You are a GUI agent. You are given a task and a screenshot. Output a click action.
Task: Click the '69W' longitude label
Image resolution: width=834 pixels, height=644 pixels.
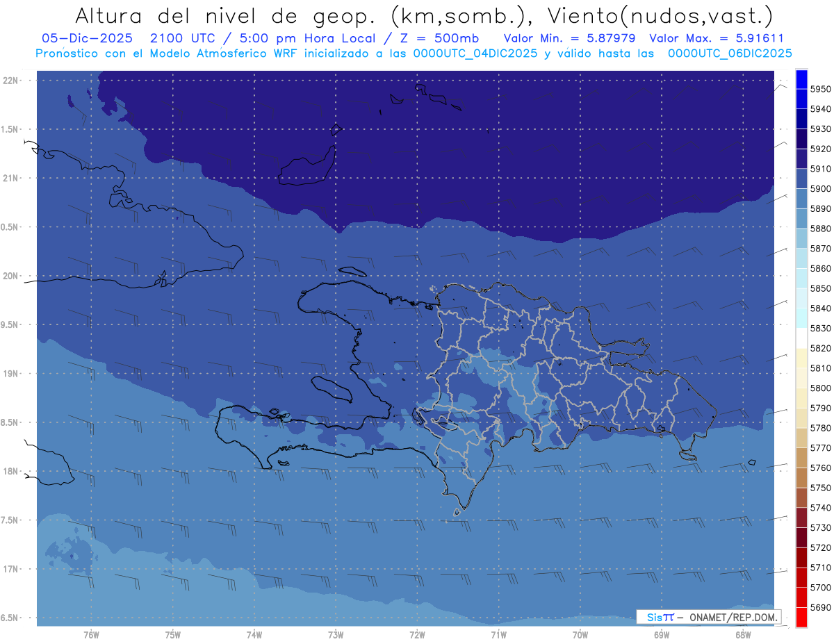pyautogui.click(x=662, y=635)
